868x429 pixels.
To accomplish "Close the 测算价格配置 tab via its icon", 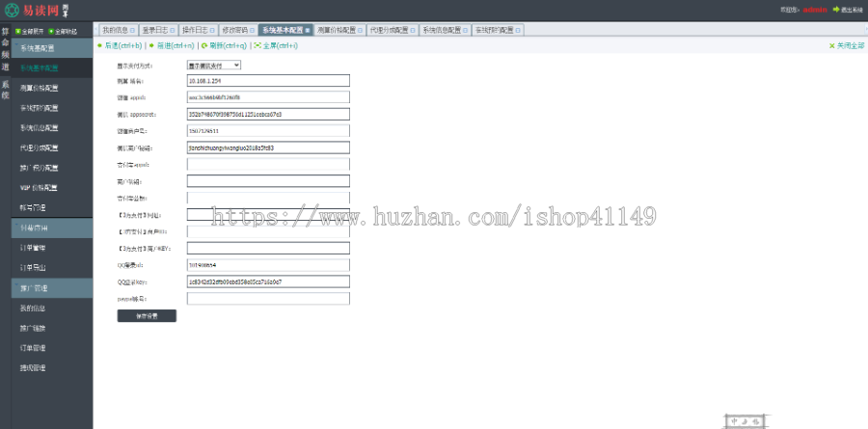I will point(361,31).
